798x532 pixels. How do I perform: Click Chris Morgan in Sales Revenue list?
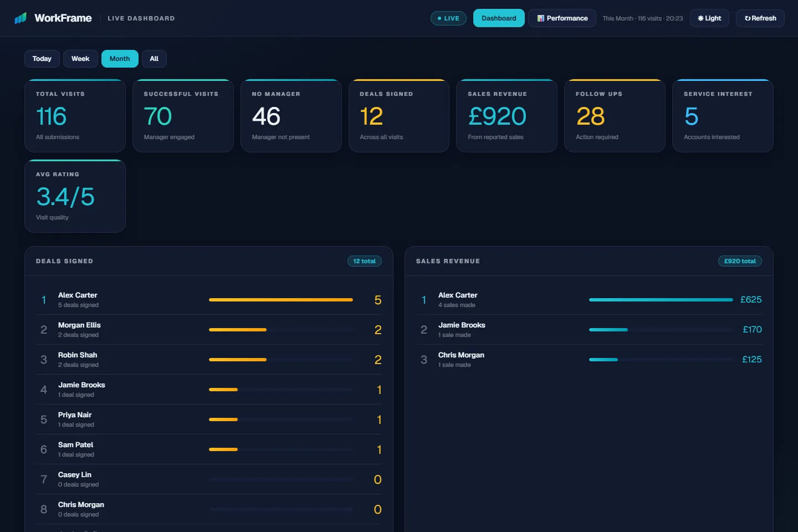(461, 355)
